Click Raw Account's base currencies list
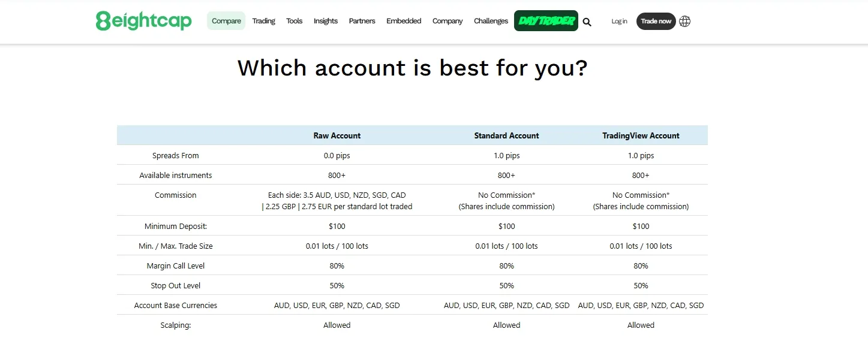The image size is (868, 356). click(337, 305)
